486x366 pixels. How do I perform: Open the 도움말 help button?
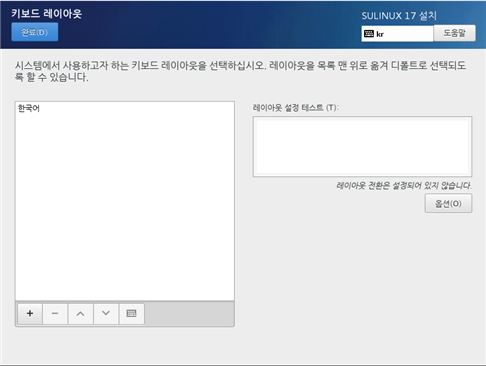(455, 33)
